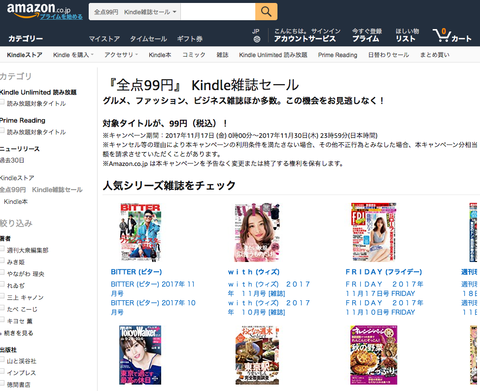The height and width of the screenshot is (391, 480).
Task: Open BITTER 2017年11月号 link
Action: click(x=153, y=289)
